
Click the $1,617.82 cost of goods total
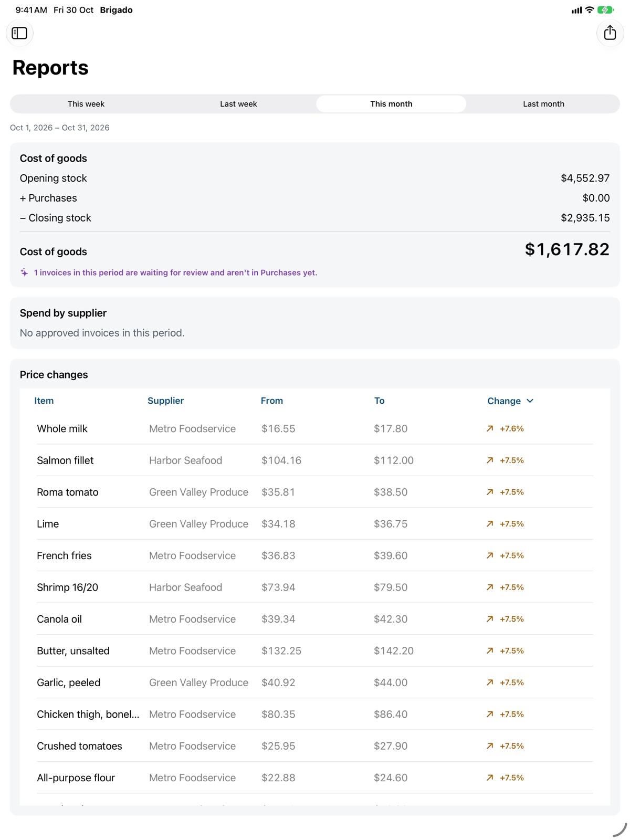pos(567,249)
